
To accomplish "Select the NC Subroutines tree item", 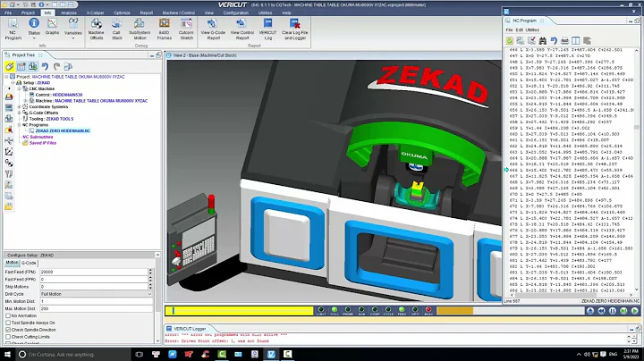I will pyautogui.click(x=38, y=137).
